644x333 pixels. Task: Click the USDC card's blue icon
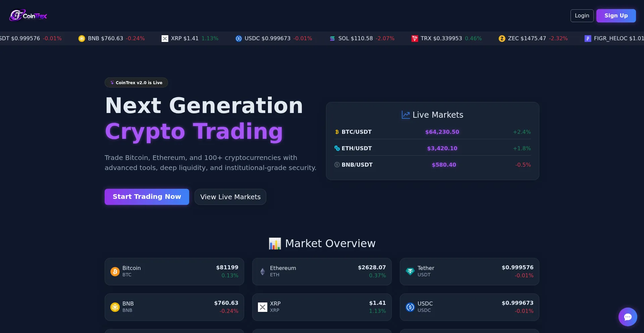[410, 307]
